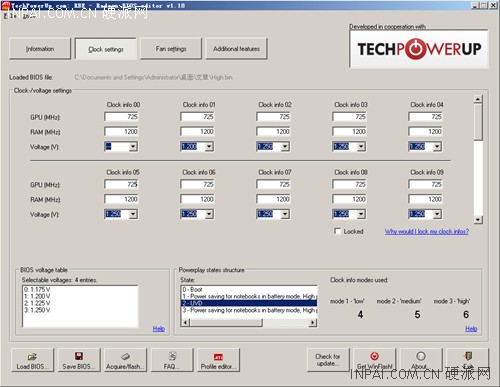Click the Exit door icon button
The height and width of the screenshot is (387, 500).
point(467,360)
